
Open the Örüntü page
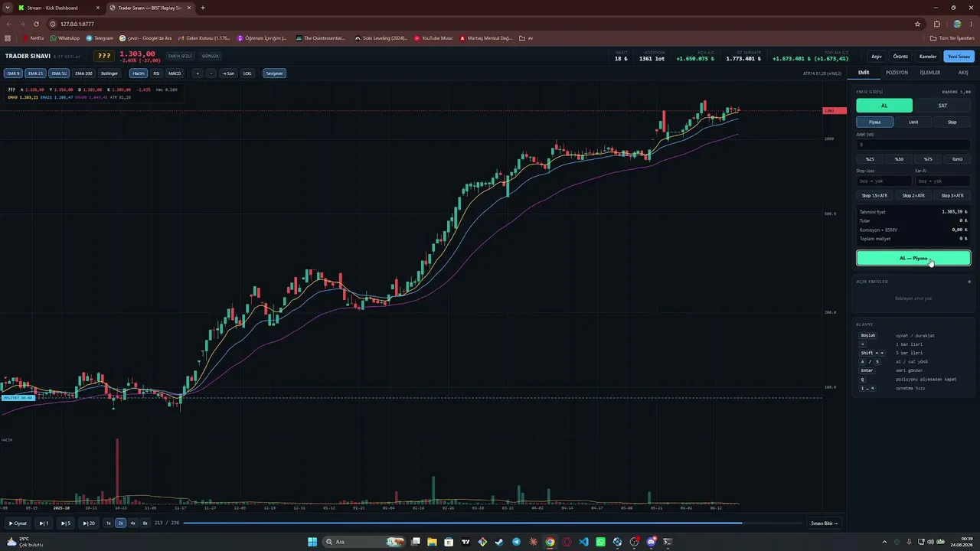pos(900,57)
